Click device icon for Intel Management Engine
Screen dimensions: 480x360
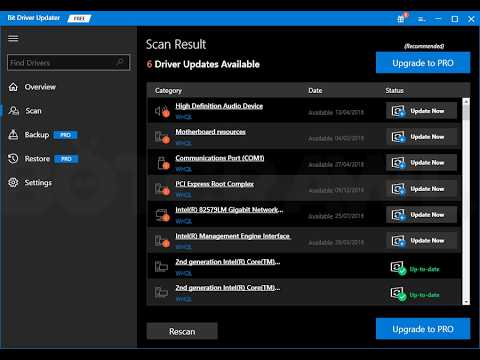click(162, 241)
